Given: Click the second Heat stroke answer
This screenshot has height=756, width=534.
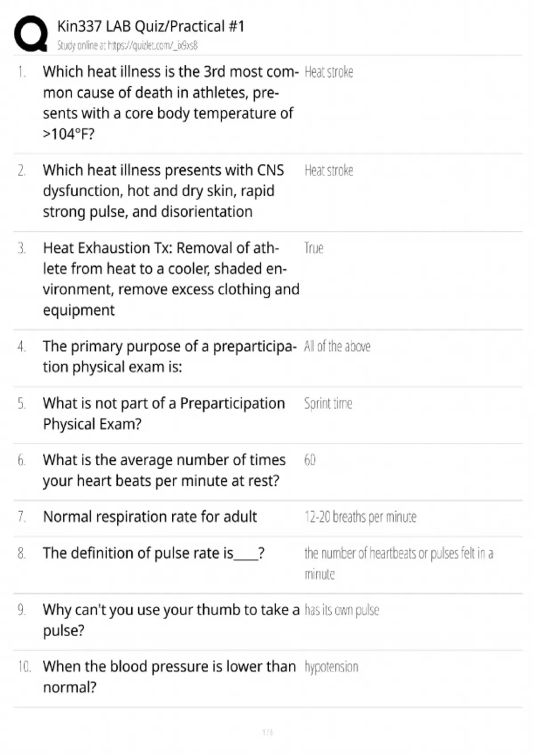Looking at the screenshot, I should coord(329,170).
